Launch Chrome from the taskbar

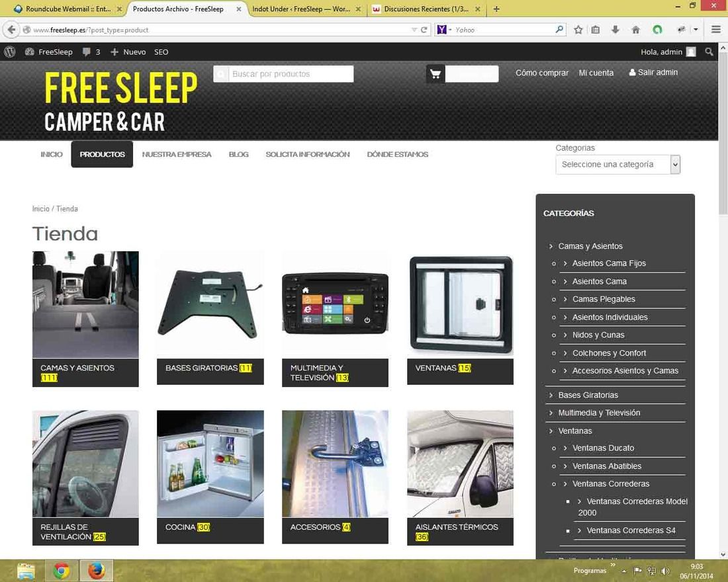[62, 570]
